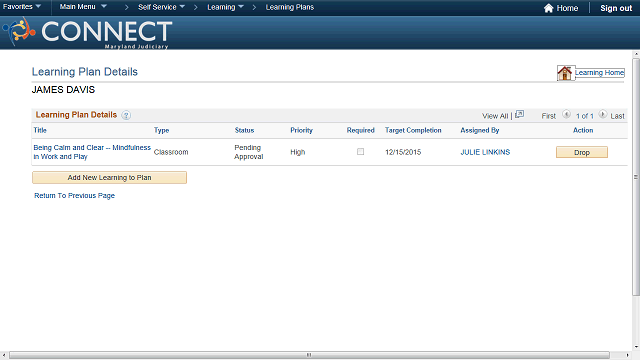Sort by the Priority column header
The height and width of the screenshot is (360, 640).
pos(301,130)
